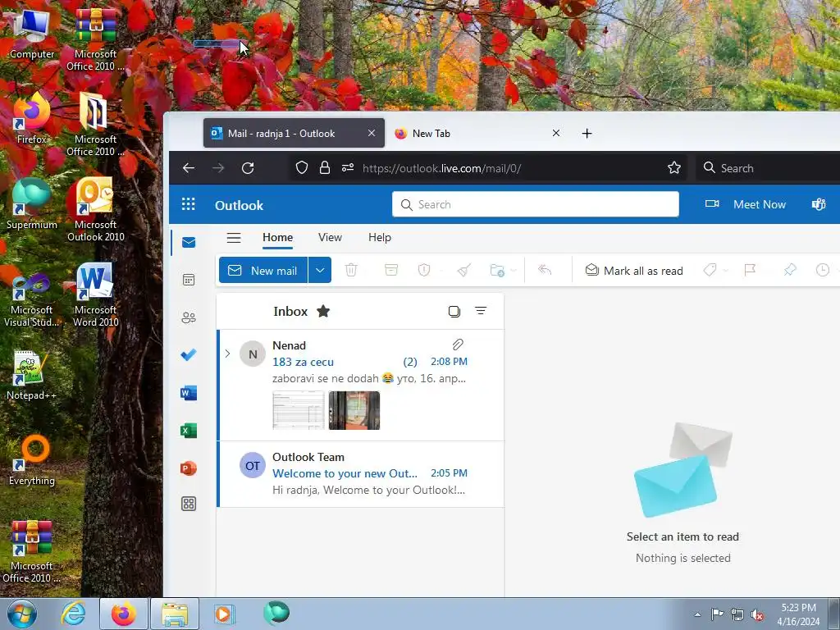This screenshot has width=840, height=630.
Task: Go back in Firefox
Action: click(189, 168)
